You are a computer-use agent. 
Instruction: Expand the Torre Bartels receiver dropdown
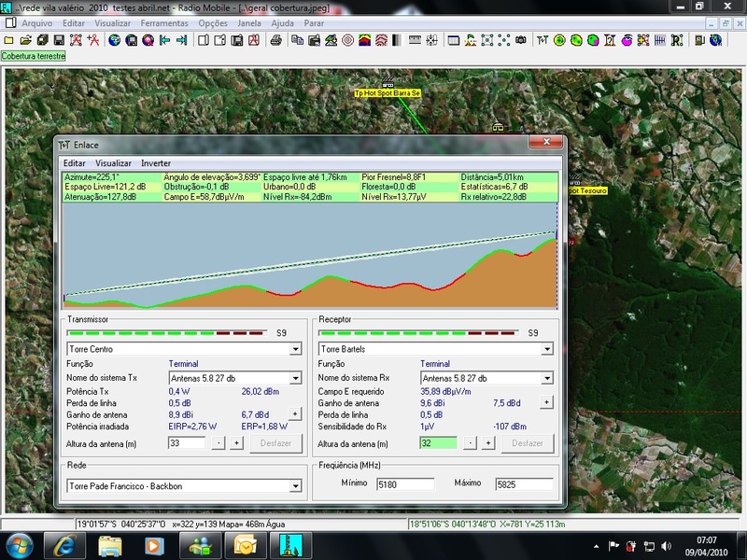(547, 349)
